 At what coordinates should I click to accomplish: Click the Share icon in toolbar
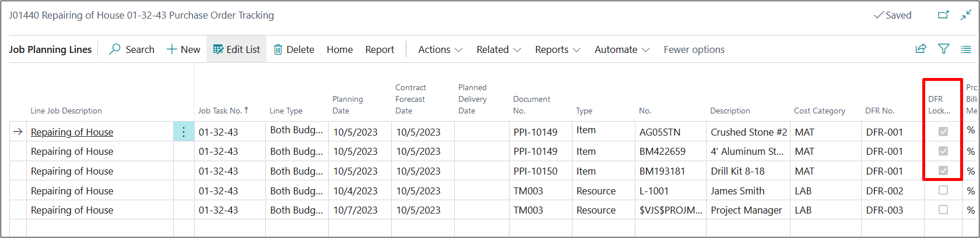click(921, 49)
